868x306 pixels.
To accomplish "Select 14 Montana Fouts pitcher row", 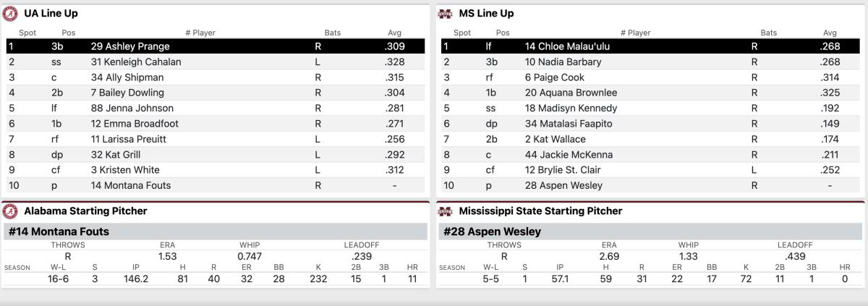I will point(216,185).
